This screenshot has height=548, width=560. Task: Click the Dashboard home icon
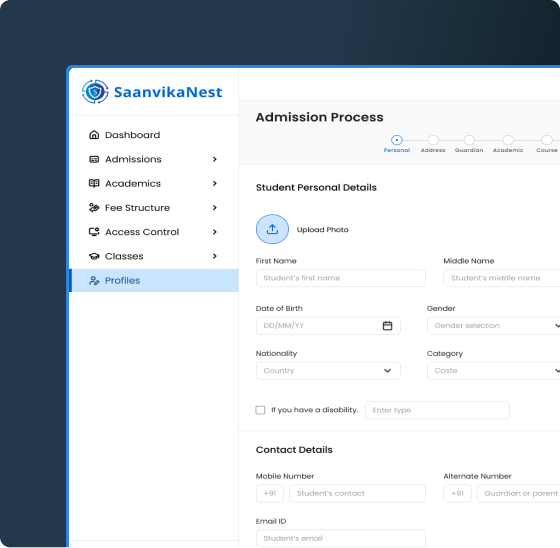pyautogui.click(x=94, y=135)
